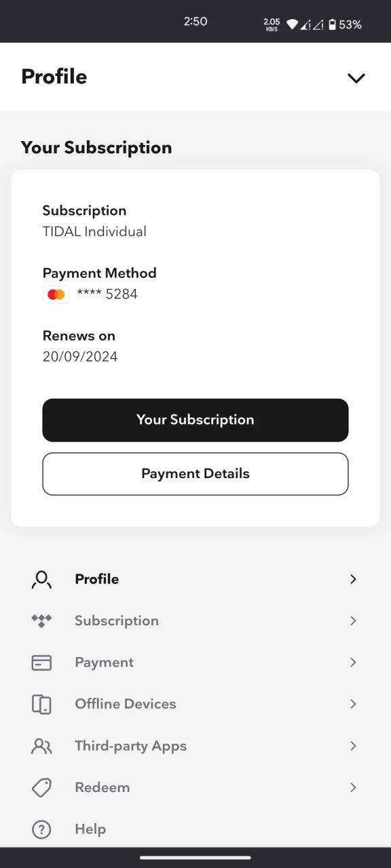Tap the Payment Details button

pyautogui.click(x=195, y=474)
